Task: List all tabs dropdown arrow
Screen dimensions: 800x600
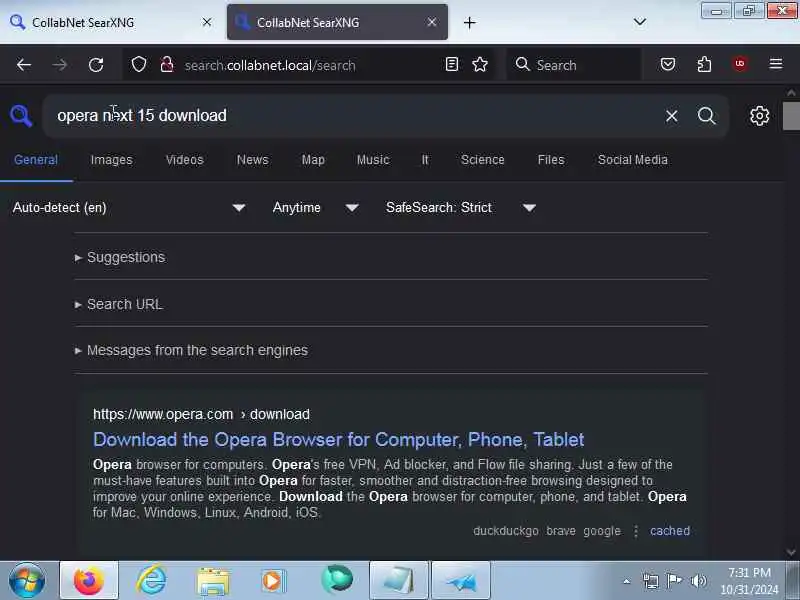Action: click(640, 22)
